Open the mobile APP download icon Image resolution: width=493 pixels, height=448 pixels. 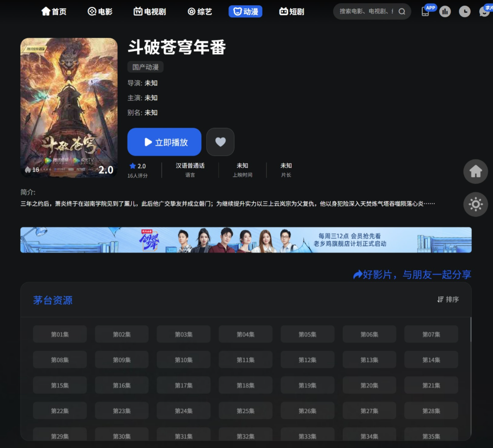click(425, 12)
